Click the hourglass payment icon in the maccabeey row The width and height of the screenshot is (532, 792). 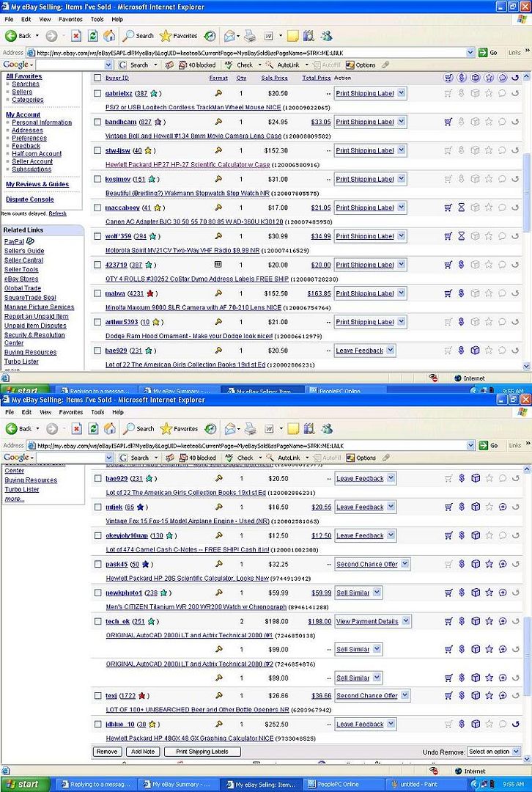click(462, 208)
